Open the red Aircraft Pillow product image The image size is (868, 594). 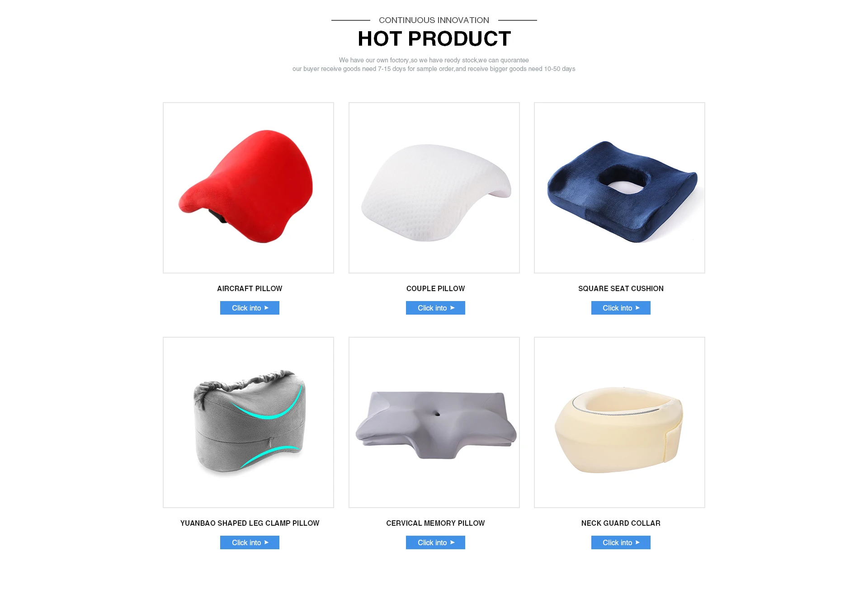pyautogui.click(x=248, y=188)
